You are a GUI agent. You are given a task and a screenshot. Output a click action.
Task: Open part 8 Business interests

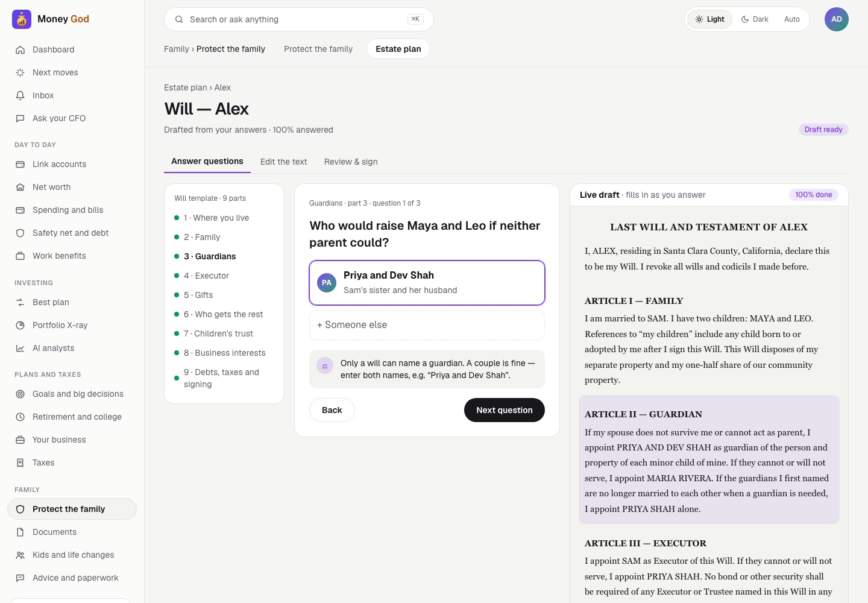point(224,353)
